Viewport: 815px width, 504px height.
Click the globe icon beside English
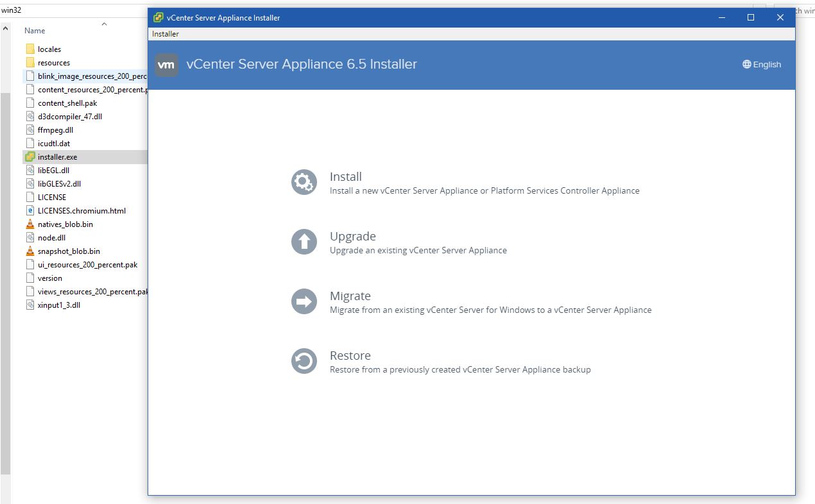(747, 64)
